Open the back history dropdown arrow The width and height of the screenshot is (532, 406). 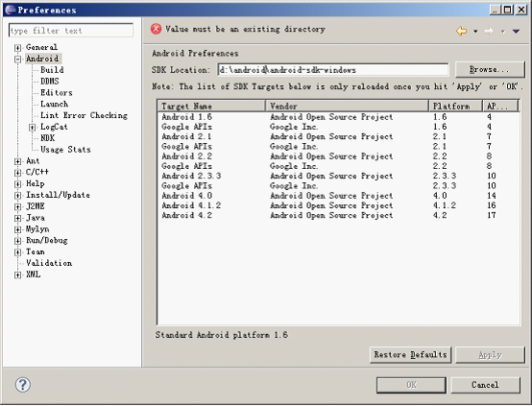(475, 32)
